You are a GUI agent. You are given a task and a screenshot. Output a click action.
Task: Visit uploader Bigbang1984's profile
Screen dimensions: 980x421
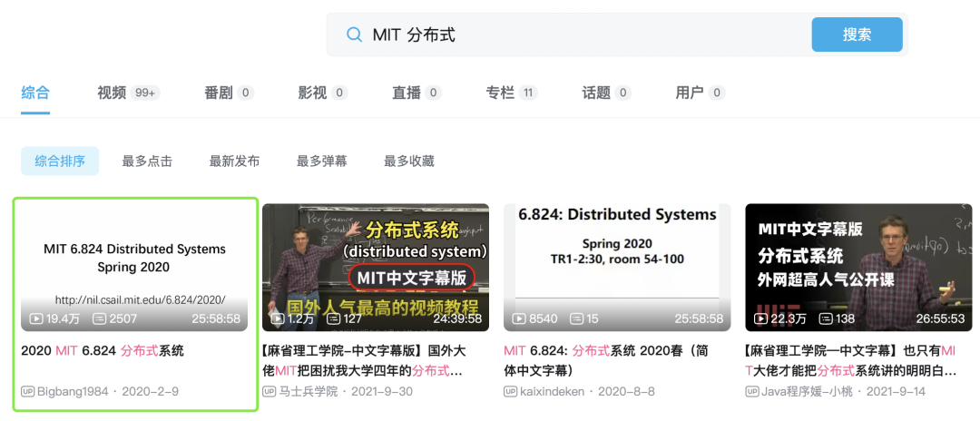pyautogui.click(x=73, y=392)
